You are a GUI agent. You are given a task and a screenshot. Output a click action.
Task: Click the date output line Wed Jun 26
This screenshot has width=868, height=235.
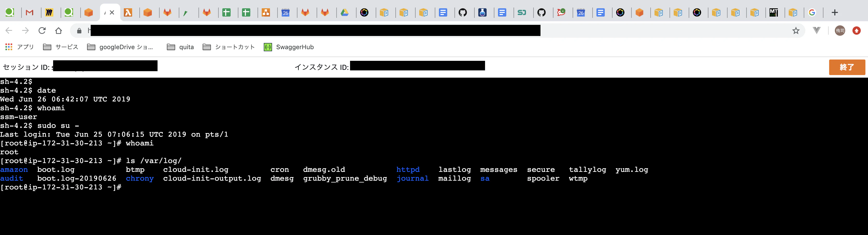point(65,99)
